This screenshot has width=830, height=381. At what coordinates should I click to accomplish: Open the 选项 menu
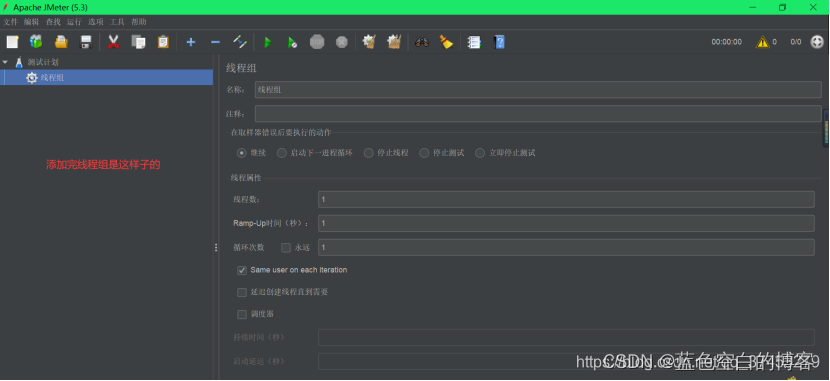tap(96, 22)
